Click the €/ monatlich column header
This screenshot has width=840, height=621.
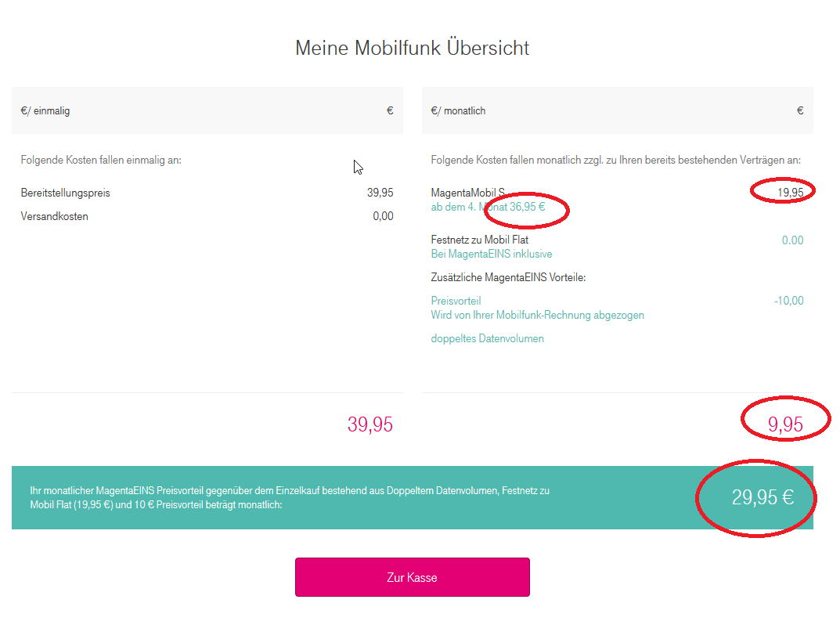coord(458,111)
